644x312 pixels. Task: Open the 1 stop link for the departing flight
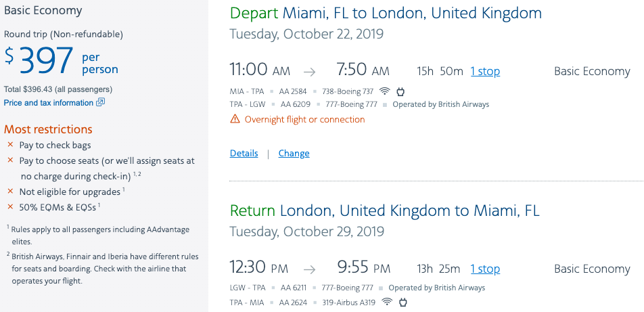(485, 71)
